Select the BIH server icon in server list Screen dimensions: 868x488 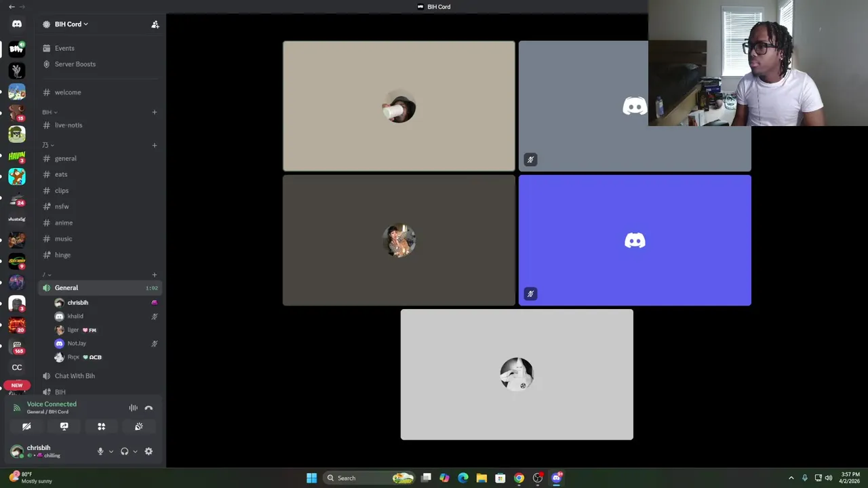(17, 49)
